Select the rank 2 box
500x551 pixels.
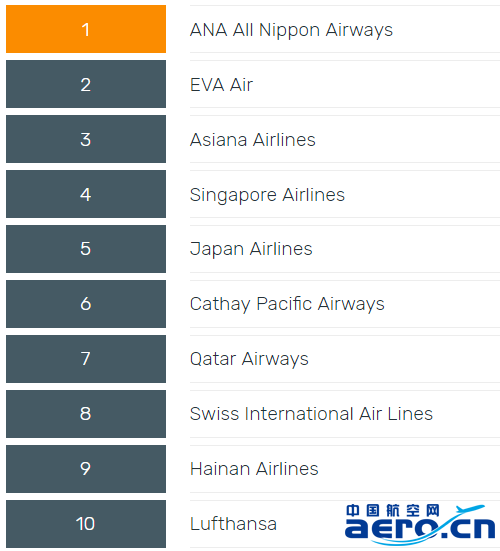coord(86,84)
